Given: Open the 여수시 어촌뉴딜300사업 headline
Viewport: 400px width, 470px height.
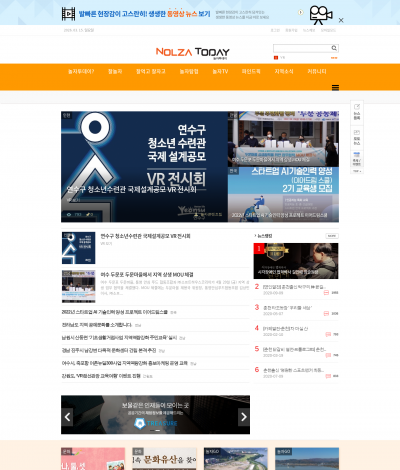Looking at the screenshot, I should (125, 363).
